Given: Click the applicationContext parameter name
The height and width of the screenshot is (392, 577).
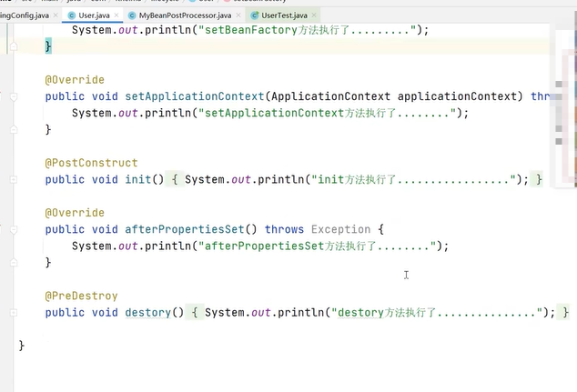Looking at the screenshot, I should (x=457, y=96).
